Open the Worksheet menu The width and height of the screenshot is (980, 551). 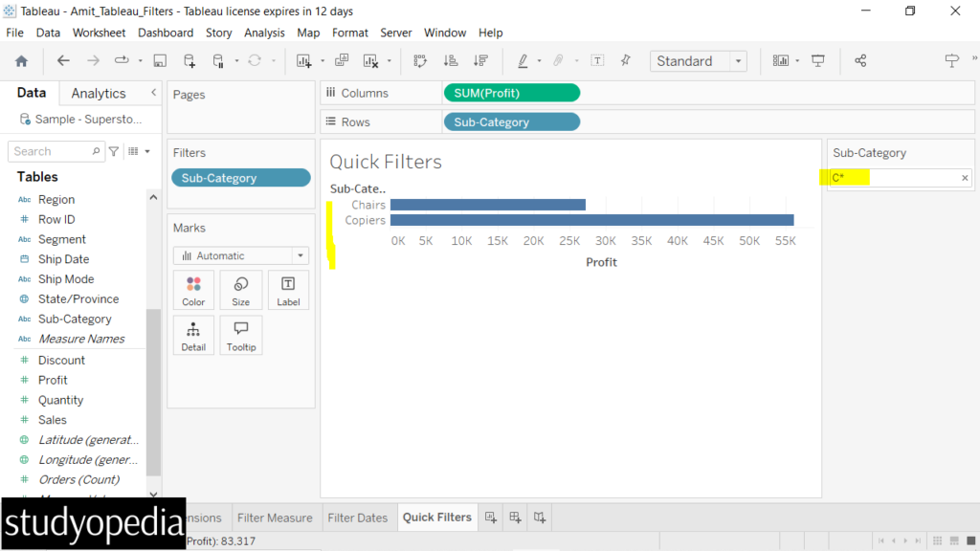[x=99, y=33]
